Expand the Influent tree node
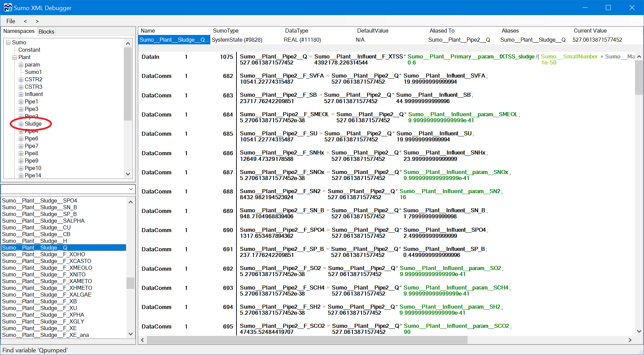This screenshot has width=644, height=355. pos(21,94)
